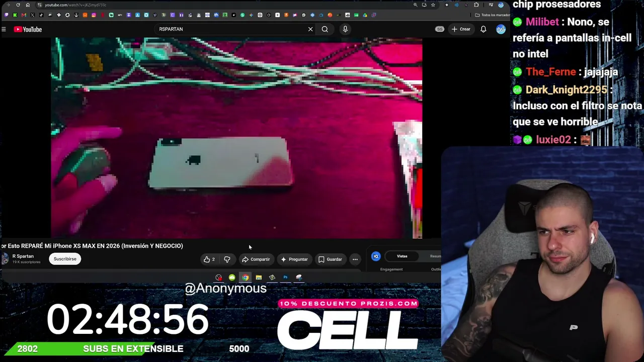Click the REPARÉ Mi iPhone XS MAX title
The height and width of the screenshot is (362, 644).
[x=92, y=246]
